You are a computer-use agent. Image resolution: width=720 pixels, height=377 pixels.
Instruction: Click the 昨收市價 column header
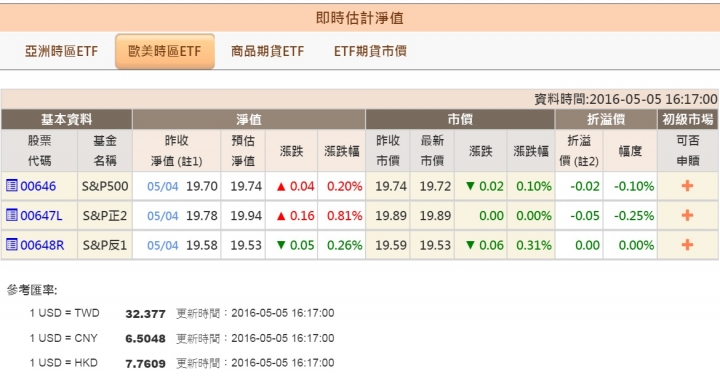pos(388,151)
